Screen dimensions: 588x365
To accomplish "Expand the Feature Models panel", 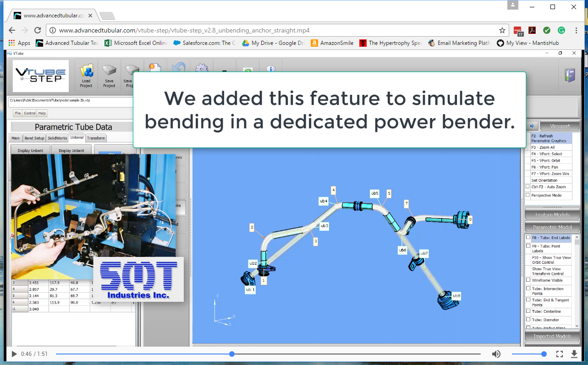I will click(552, 215).
